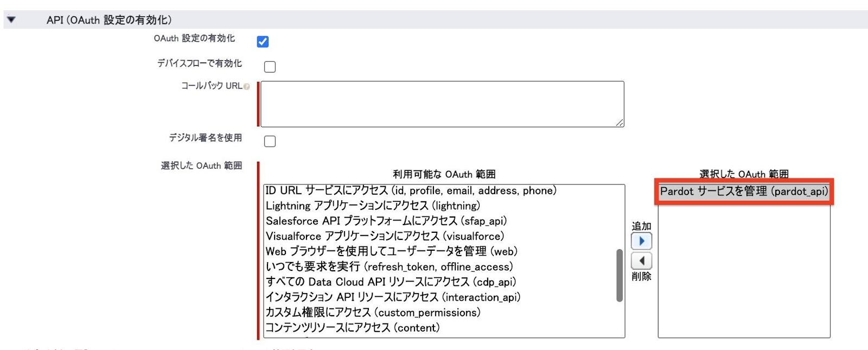Select Lightning アプリケーションにアクセス scope
The height and width of the screenshot is (350, 868).
tap(439, 206)
